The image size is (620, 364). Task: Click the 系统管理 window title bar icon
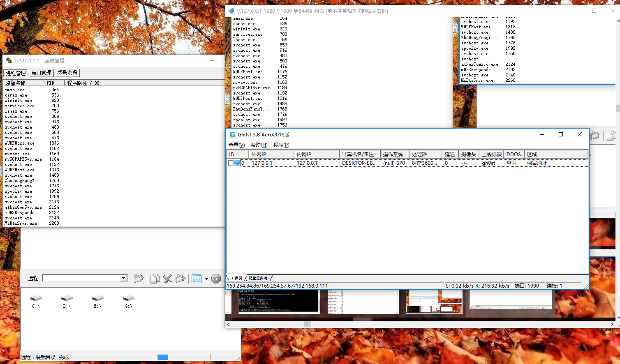tap(9, 60)
